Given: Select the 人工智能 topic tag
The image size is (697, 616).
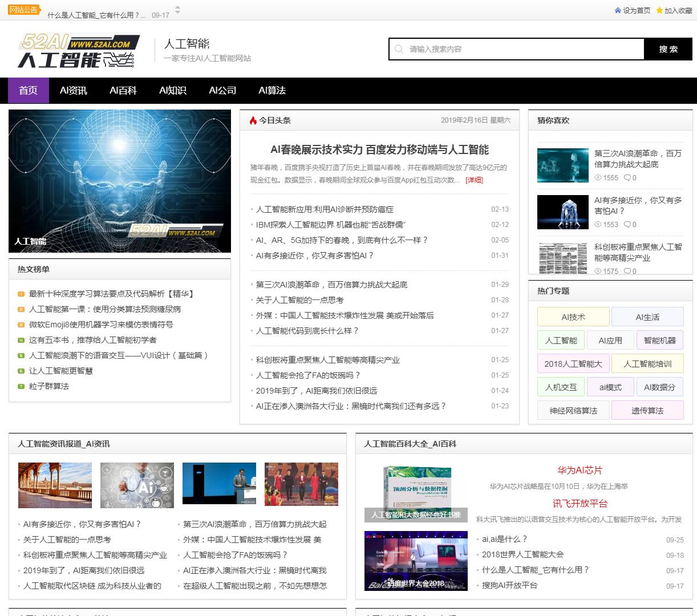Looking at the screenshot, I should pyautogui.click(x=561, y=341).
